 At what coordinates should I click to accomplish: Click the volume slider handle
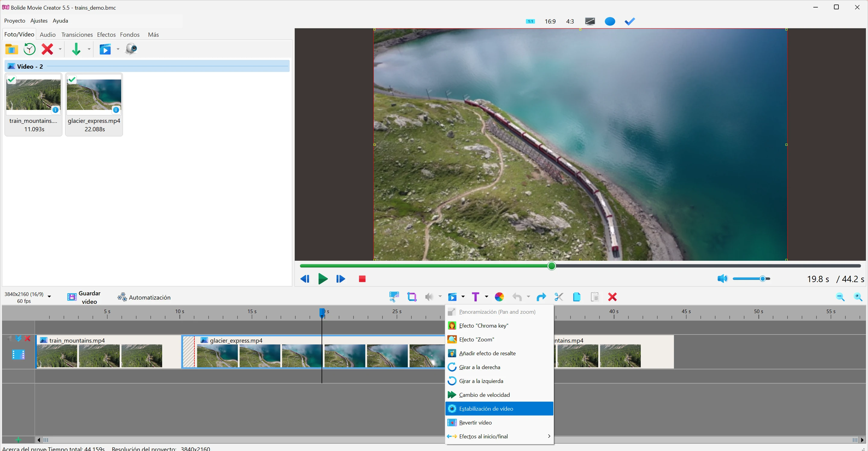point(763,279)
